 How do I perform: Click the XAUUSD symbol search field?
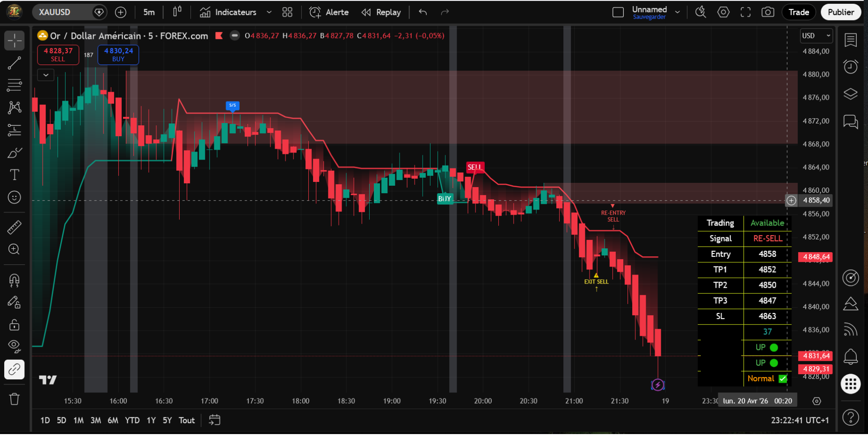[63, 12]
